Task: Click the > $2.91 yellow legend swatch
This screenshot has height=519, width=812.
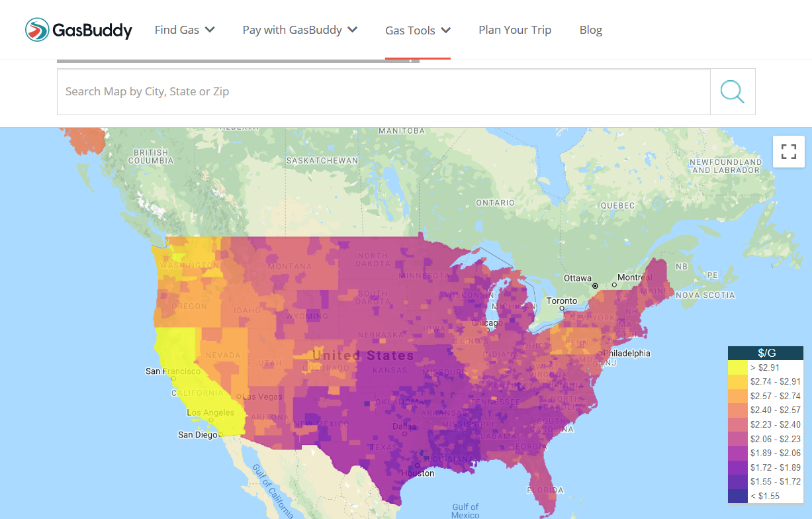Action: pos(738,367)
